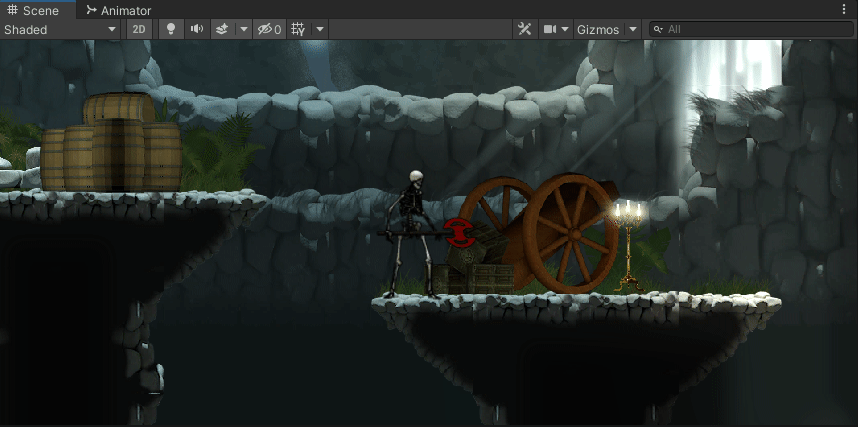Open the effects dropdown arrow
This screenshot has width=858, height=427.
244,30
